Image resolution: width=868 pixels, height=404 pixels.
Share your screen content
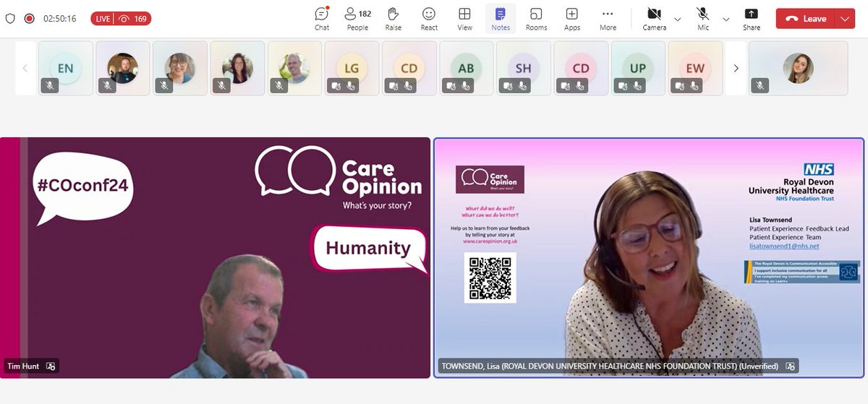(x=752, y=19)
